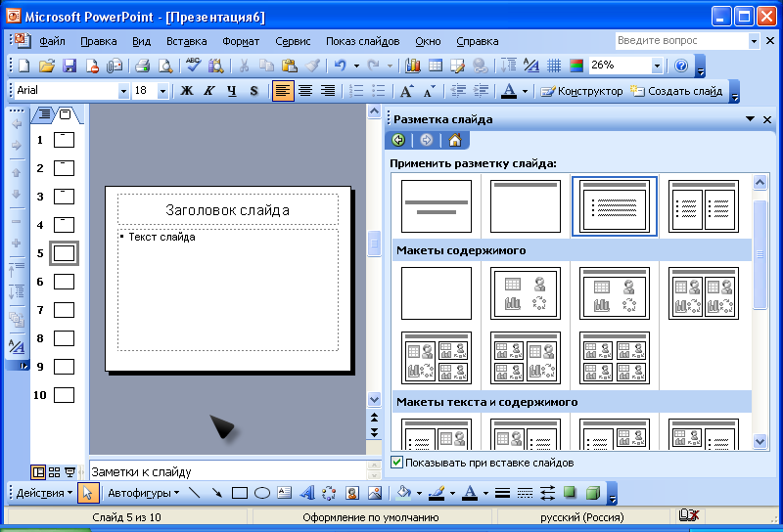Open the Undo history dropdown arrow
The height and width of the screenshot is (532, 783).
(x=356, y=66)
